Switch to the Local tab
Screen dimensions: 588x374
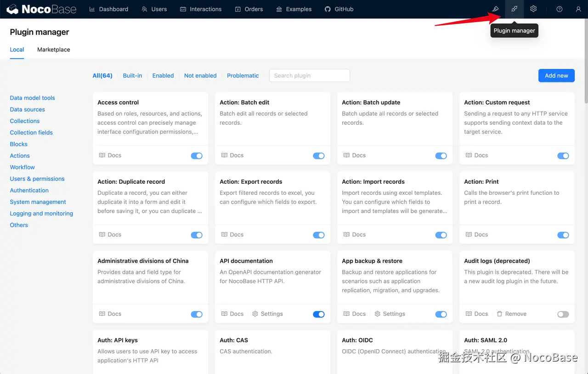point(17,50)
